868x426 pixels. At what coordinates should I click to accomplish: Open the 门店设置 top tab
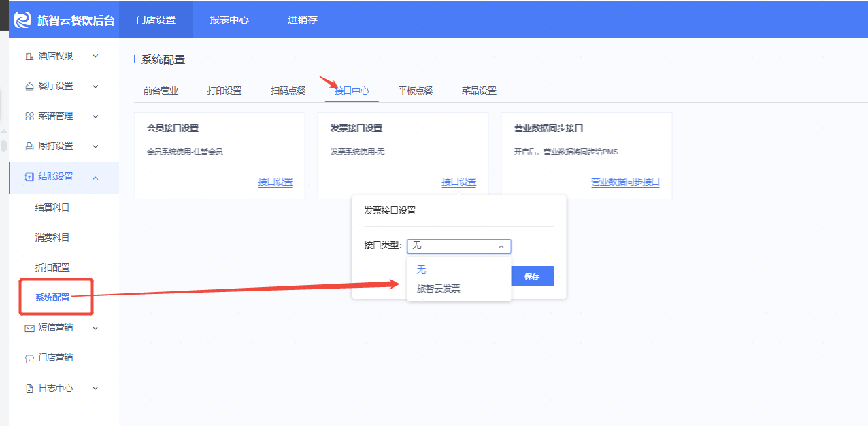tap(156, 20)
